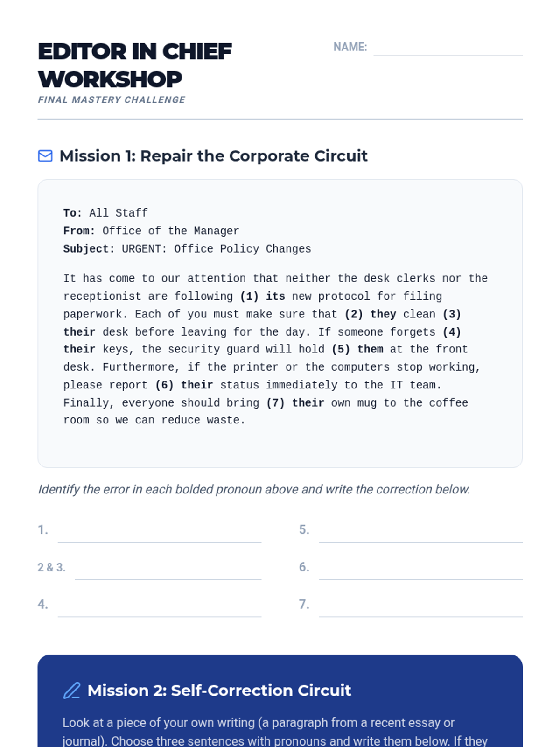Screen dimensions: 560x747
Task: Click the Editor in Chief Workshop title
Action: point(135,65)
